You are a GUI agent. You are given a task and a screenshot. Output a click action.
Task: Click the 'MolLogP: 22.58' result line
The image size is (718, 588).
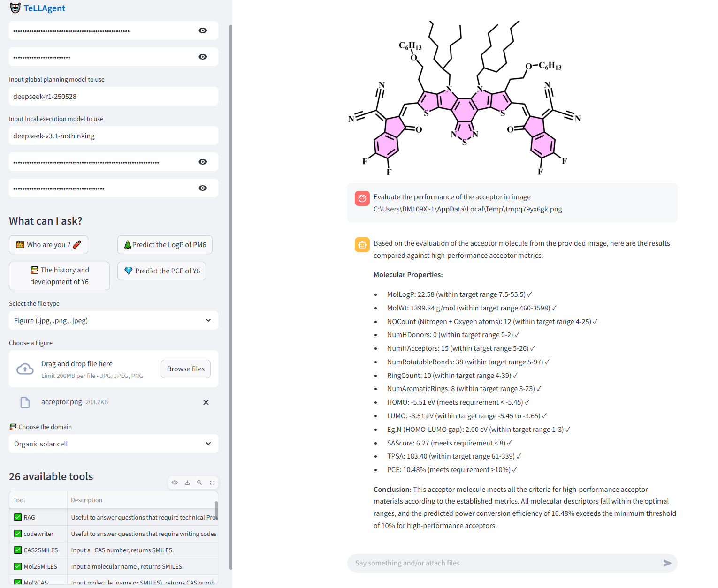459,294
